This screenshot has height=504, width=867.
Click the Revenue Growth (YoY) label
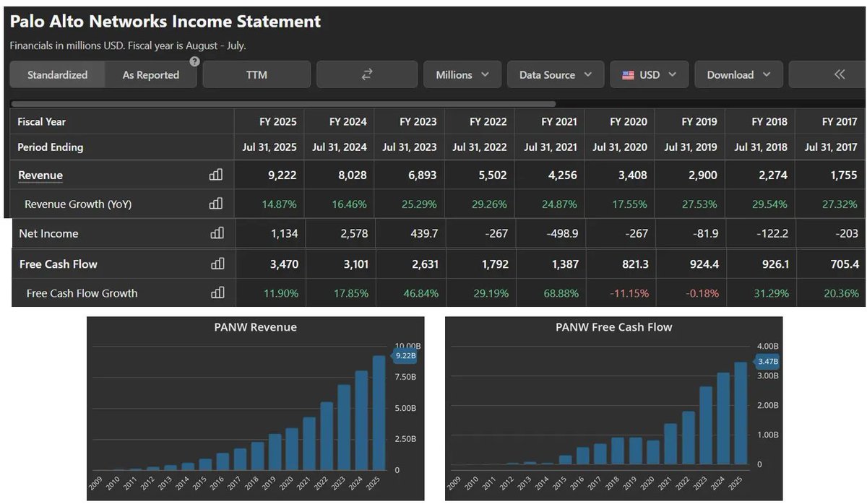click(78, 204)
